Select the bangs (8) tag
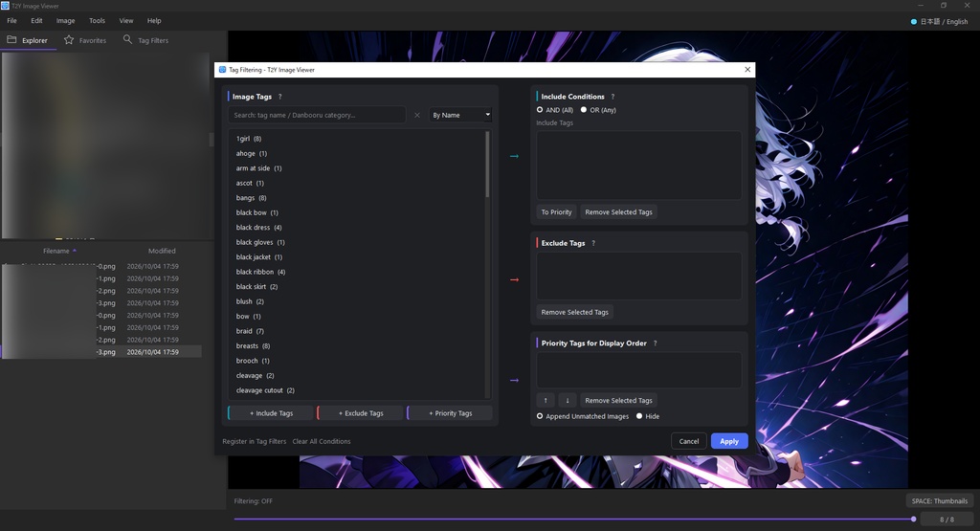Viewport: 980px width, 531px height. pos(252,198)
